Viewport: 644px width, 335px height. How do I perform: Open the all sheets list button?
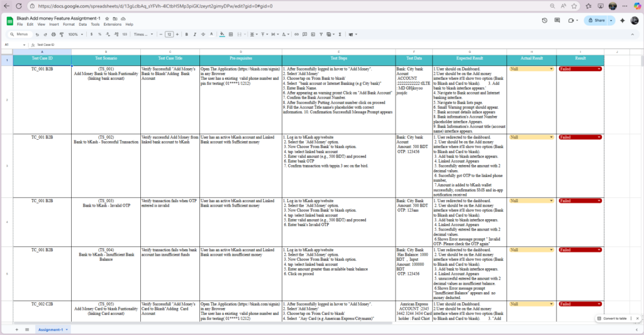point(27,330)
